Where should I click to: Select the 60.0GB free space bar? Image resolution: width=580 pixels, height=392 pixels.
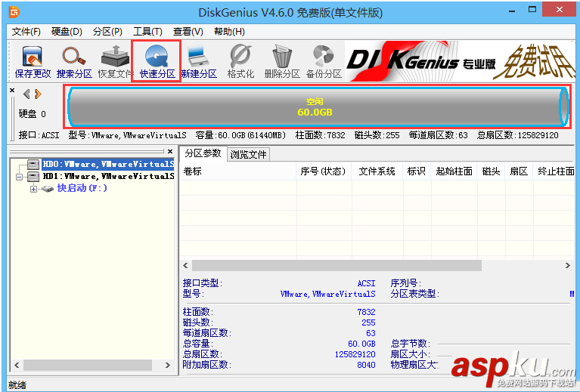(317, 106)
